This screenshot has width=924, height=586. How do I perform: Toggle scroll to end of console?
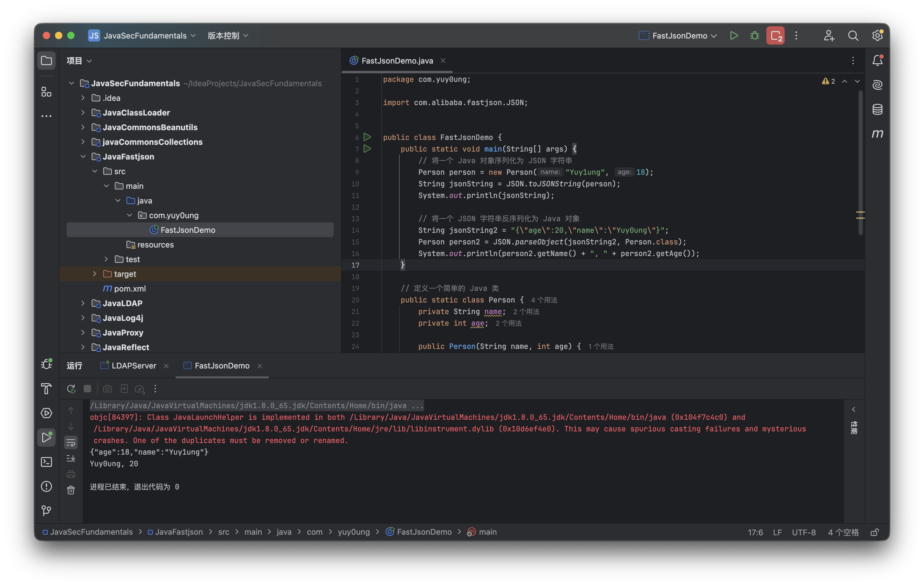[x=71, y=458]
